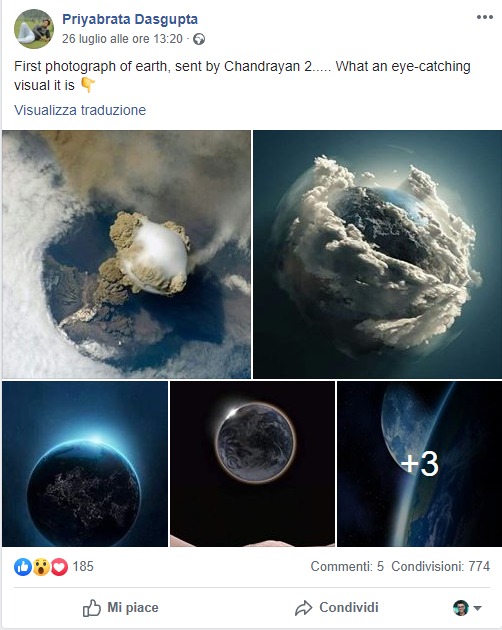Like the post with Mi piace
This screenshot has height=630, width=502.
coord(121,608)
